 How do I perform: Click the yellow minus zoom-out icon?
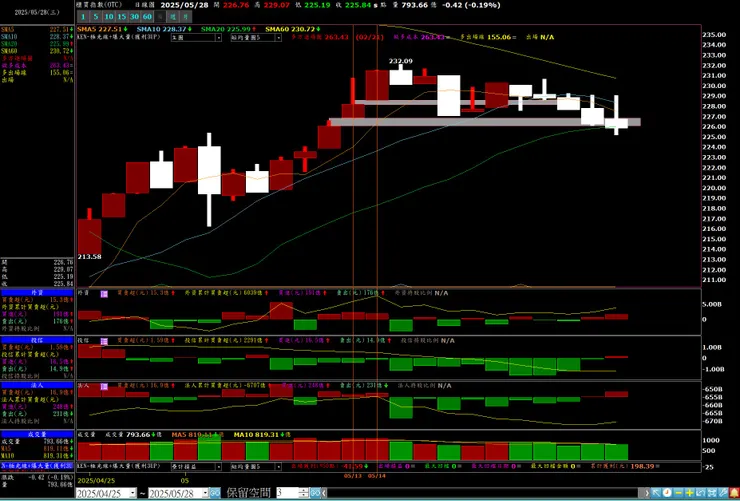(x=679, y=493)
